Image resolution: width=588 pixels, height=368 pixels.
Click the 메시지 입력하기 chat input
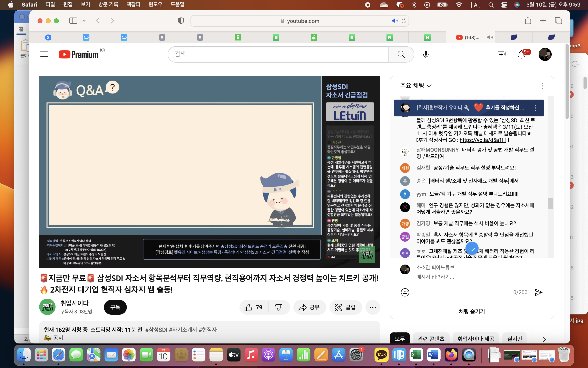480,277
